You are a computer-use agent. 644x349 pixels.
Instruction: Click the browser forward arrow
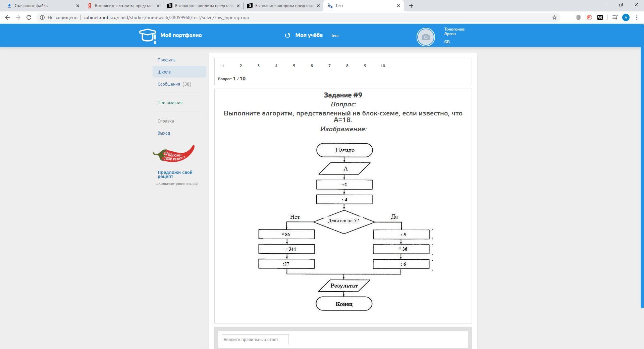pos(18,17)
